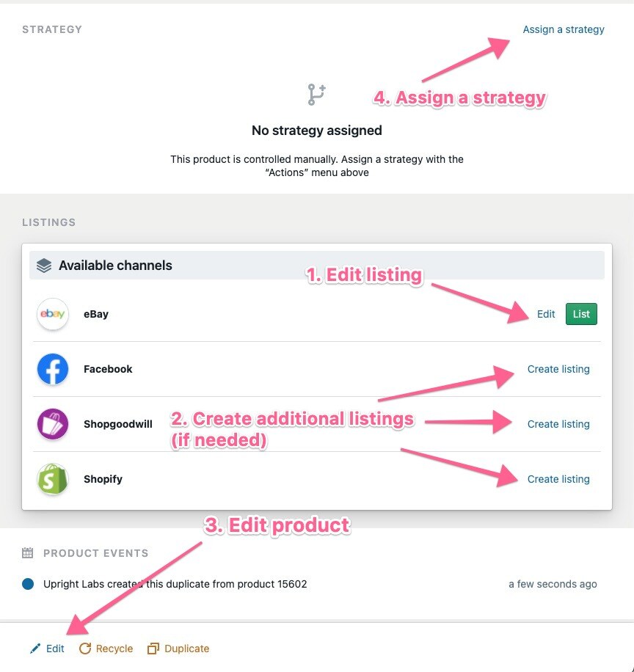This screenshot has width=634, height=672.
Task: Click the layers icon beside Available channels
Action: (x=44, y=266)
